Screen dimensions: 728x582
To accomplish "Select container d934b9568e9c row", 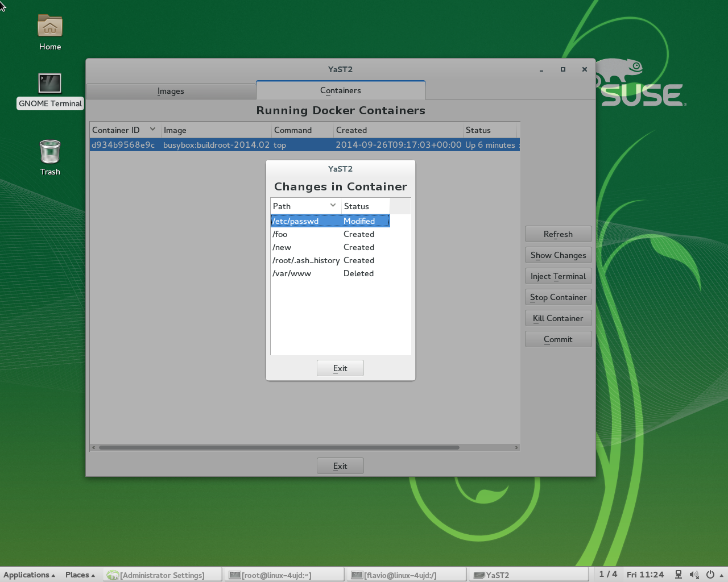I will click(305, 145).
